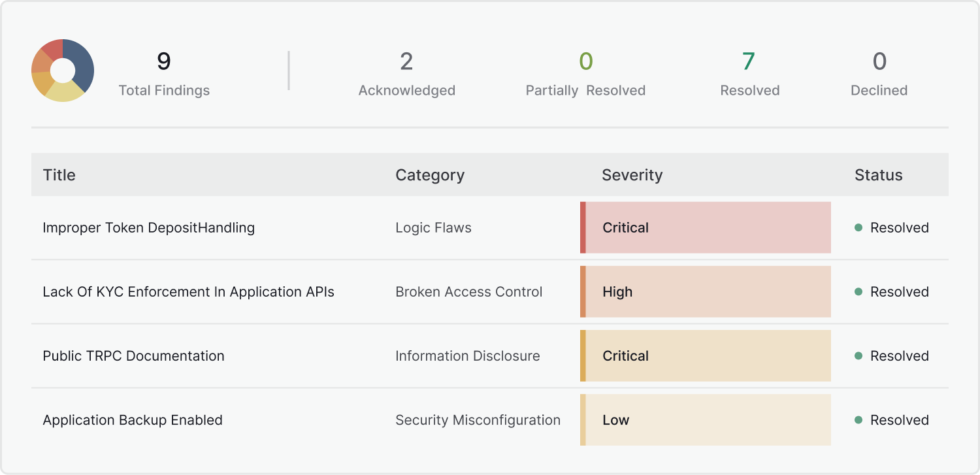The image size is (980, 475).
Task: Select the 9 Total Findings counter
Action: pyautogui.click(x=164, y=73)
